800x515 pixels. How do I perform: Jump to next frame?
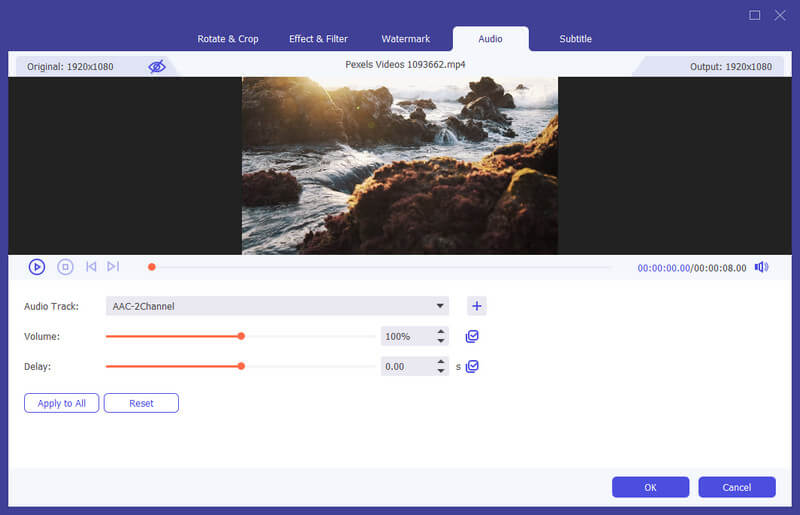click(113, 266)
